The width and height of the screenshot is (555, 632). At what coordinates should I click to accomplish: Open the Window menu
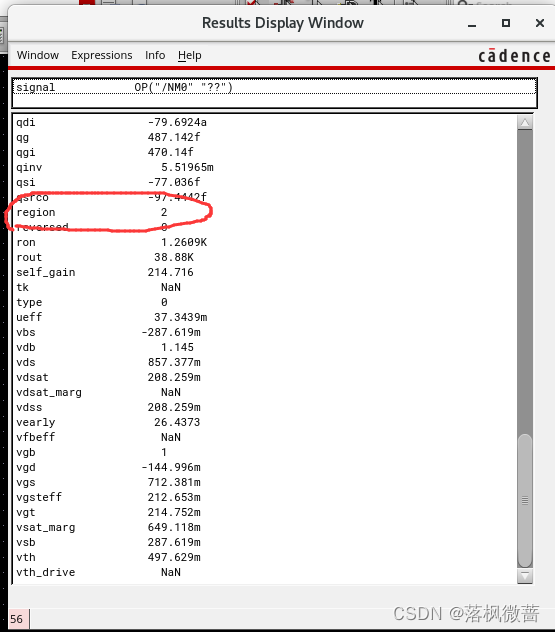tap(38, 55)
